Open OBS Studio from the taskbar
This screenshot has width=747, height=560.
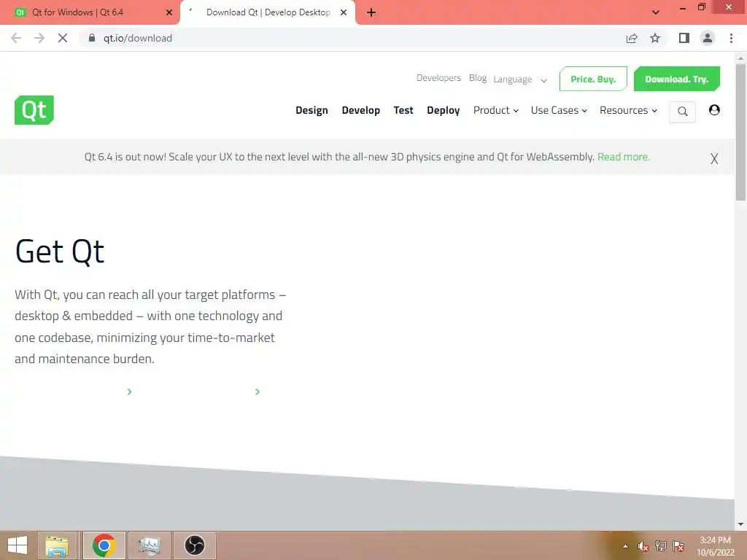[x=194, y=545]
